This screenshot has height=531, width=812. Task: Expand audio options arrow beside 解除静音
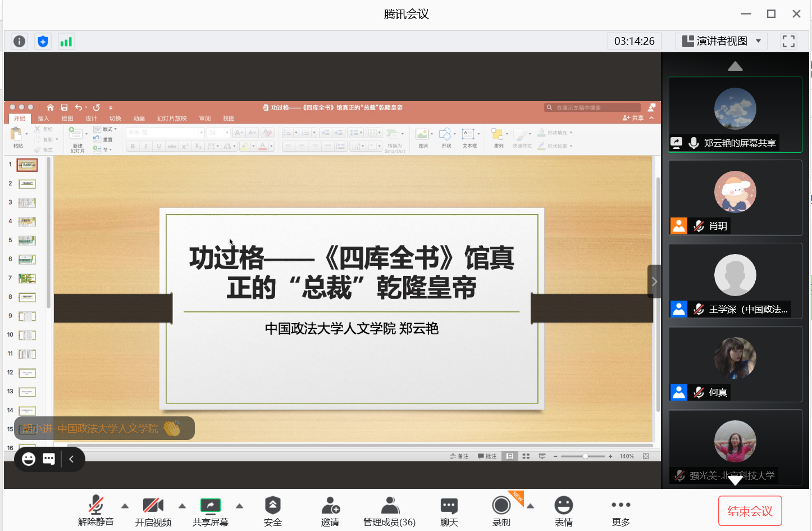(125, 506)
